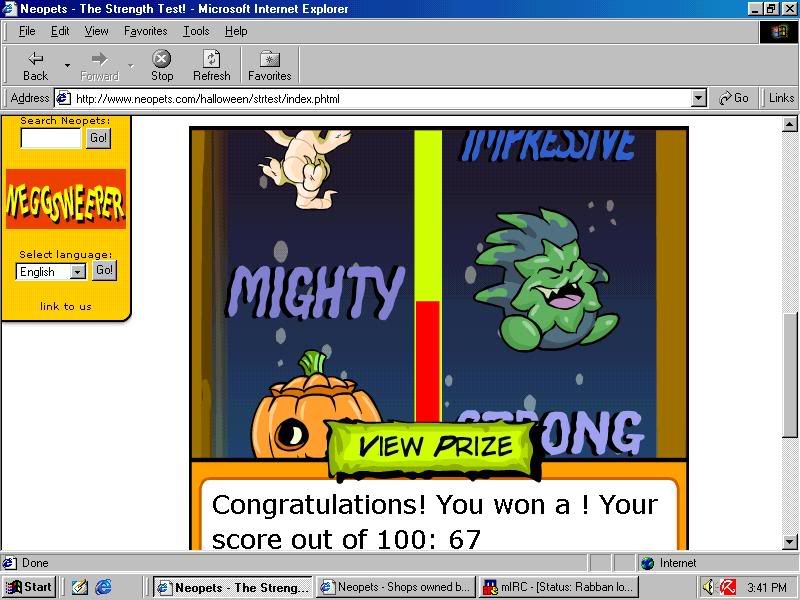Image resolution: width=800 pixels, height=600 pixels.
Task: Click the red K tray icon
Action: click(x=728, y=587)
